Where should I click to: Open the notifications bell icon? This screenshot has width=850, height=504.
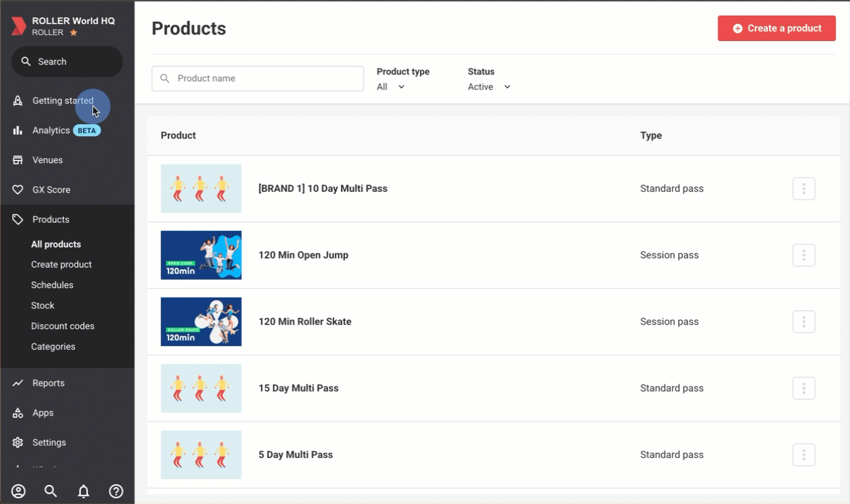[84, 491]
